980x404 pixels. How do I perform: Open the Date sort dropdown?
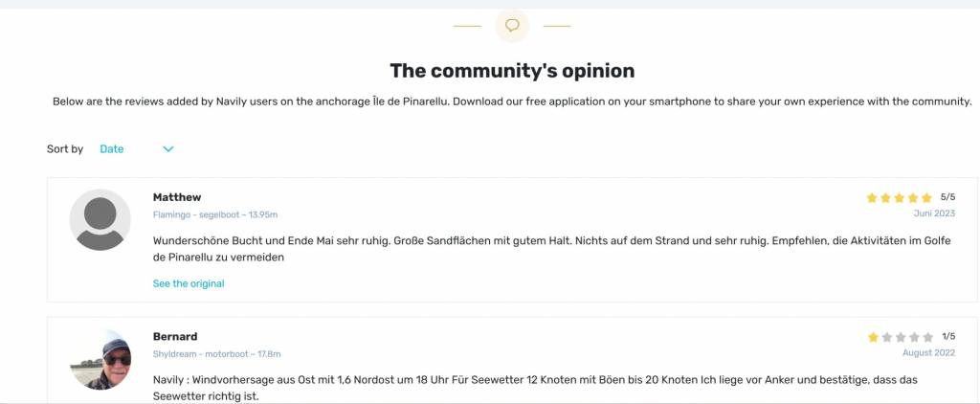tap(112, 149)
